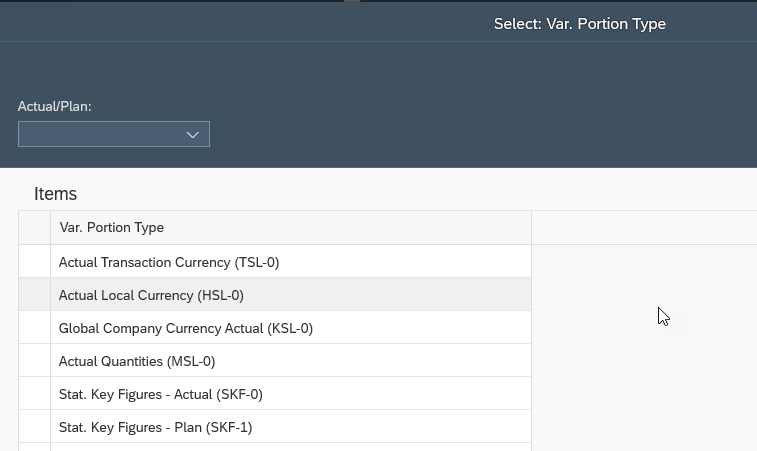Click inside the Actual/Plan combo box field
Viewport: 757px width, 451px height.
pos(100,134)
